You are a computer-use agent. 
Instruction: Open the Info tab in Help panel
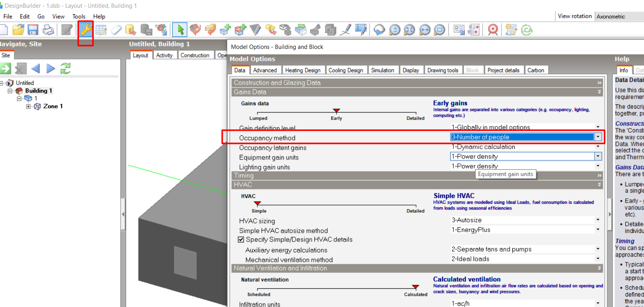pyautogui.click(x=624, y=70)
